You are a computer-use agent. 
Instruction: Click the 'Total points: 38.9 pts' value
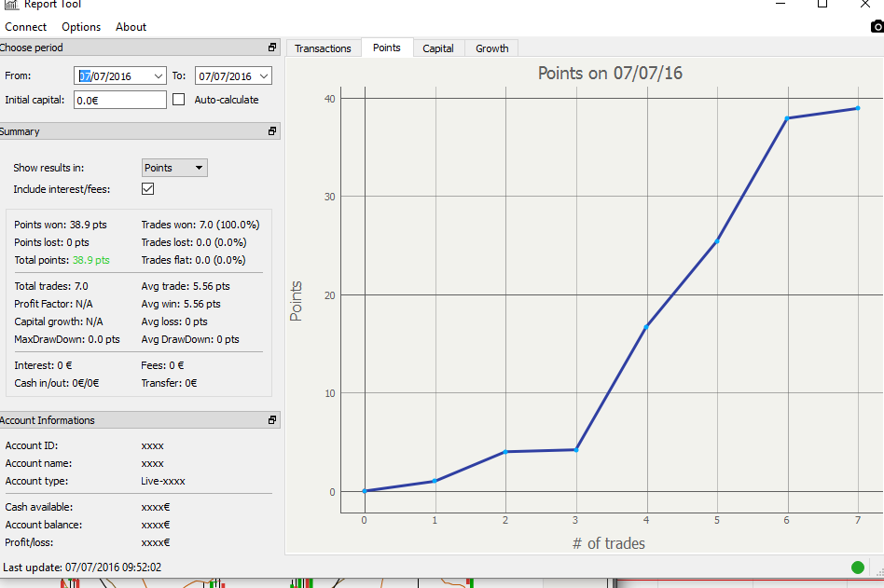pyautogui.click(x=91, y=260)
